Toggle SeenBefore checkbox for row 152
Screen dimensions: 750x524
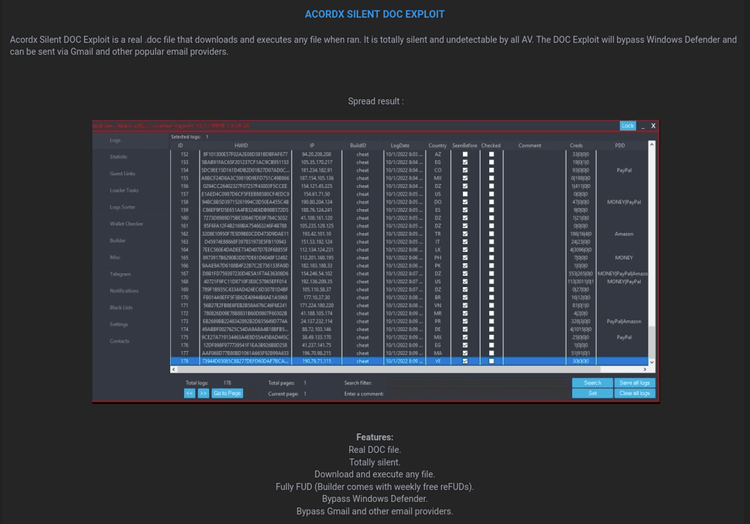click(x=464, y=154)
